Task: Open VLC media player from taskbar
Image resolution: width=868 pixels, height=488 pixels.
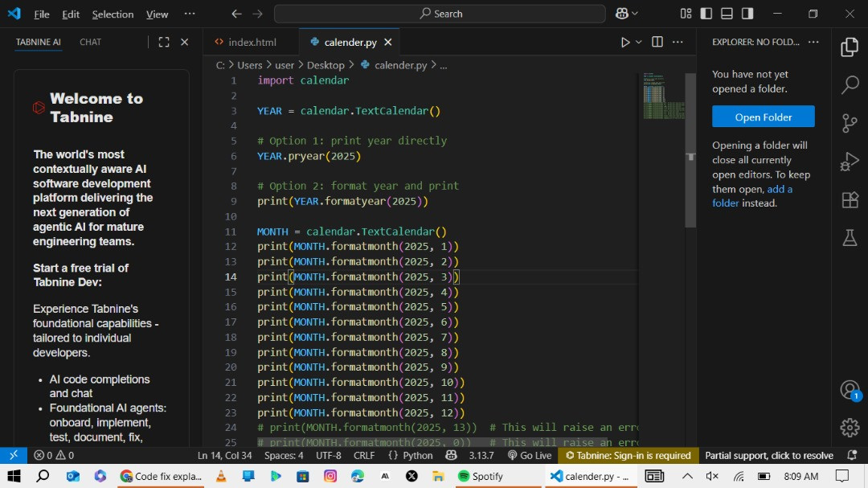Action: (221, 476)
